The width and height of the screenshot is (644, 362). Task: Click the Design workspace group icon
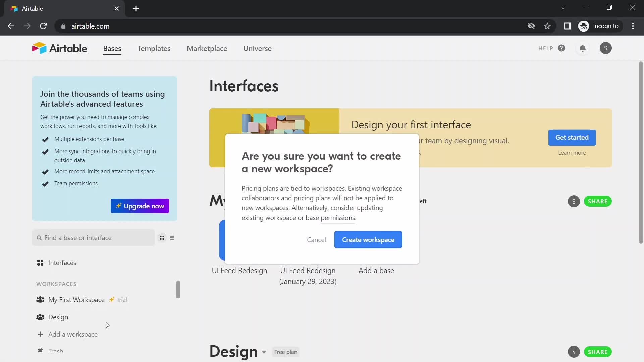[x=40, y=317]
